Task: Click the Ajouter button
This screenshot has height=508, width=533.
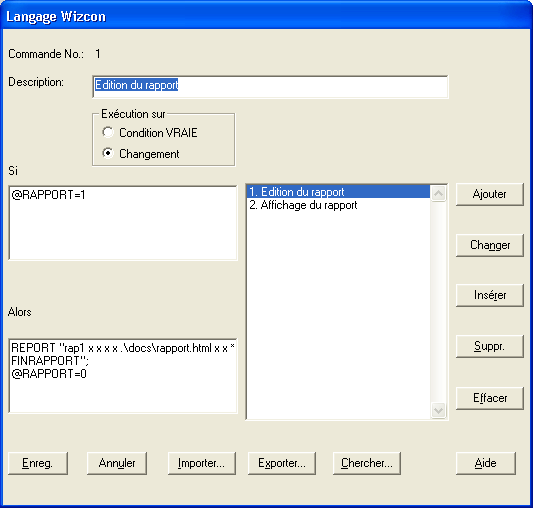Action: 489,194
